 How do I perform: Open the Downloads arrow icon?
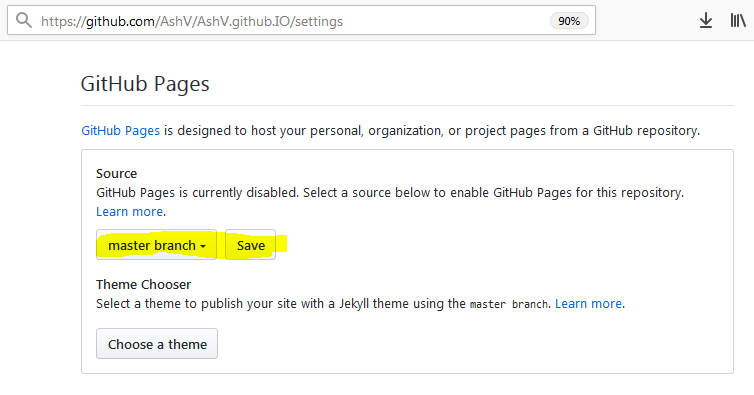[705, 21]
